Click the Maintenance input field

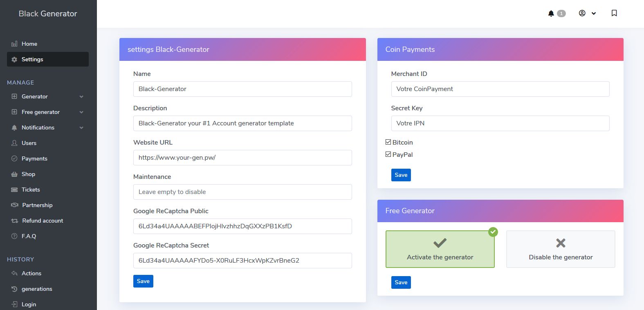coord(242,192)
